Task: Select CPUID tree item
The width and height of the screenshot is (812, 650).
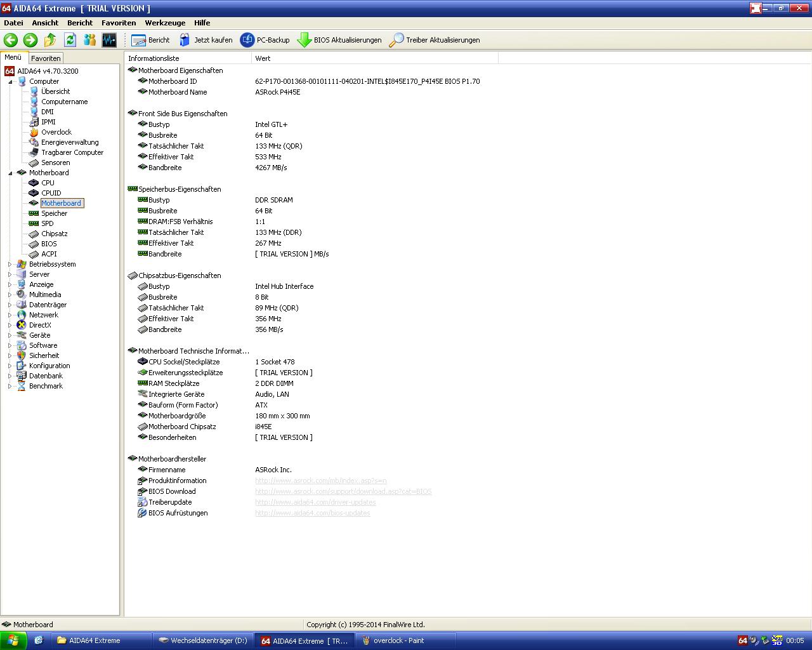Action: tap(51, 193)
